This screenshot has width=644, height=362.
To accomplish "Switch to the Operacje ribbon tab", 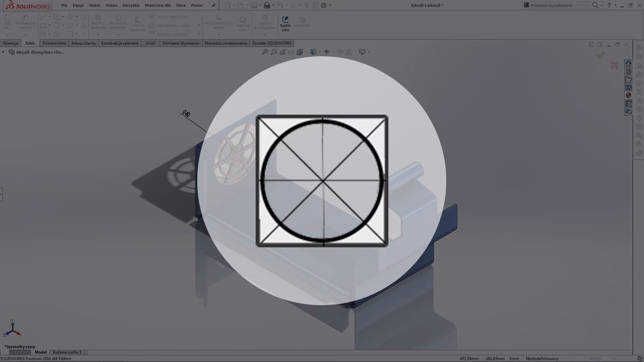I will tap(10, 43).
